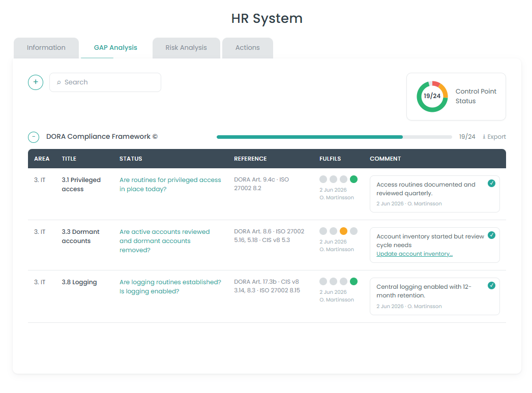Viewport: 532px width, 393px height.
Task: Click the DORA Art. 9.4c reference text
Action: point(261,184)
